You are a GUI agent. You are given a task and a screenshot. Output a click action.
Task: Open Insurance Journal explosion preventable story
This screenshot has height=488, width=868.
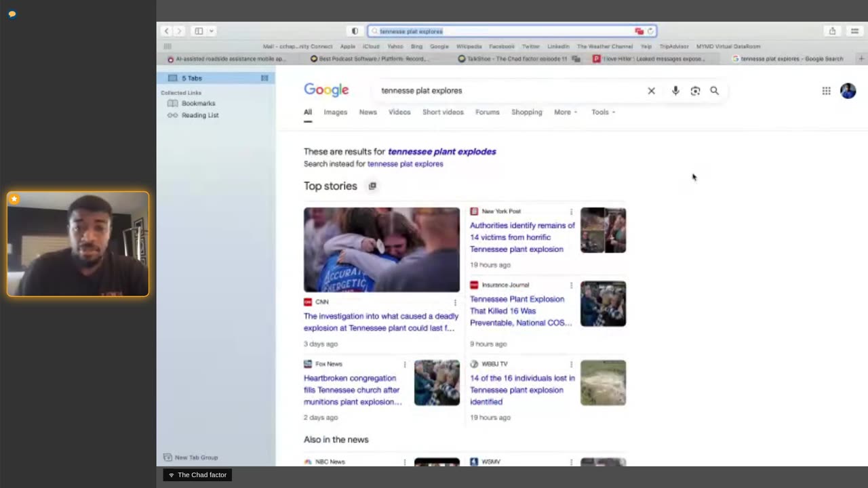tap(521, 311)
